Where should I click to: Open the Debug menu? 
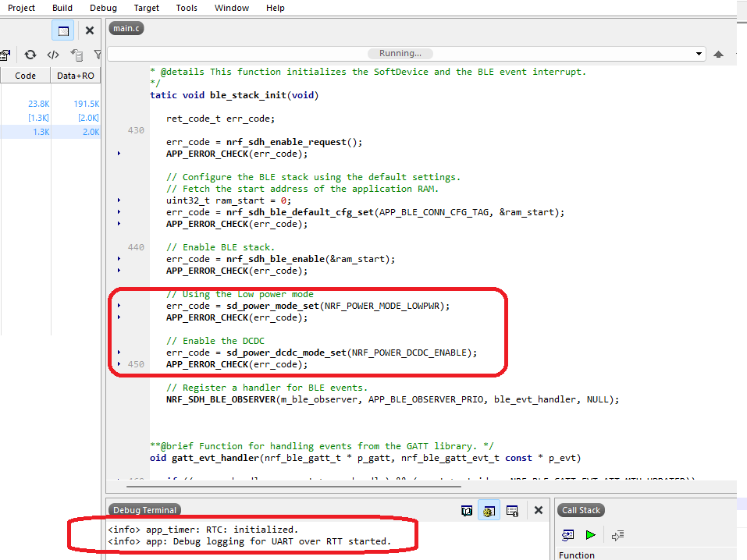tap(103, 8)
